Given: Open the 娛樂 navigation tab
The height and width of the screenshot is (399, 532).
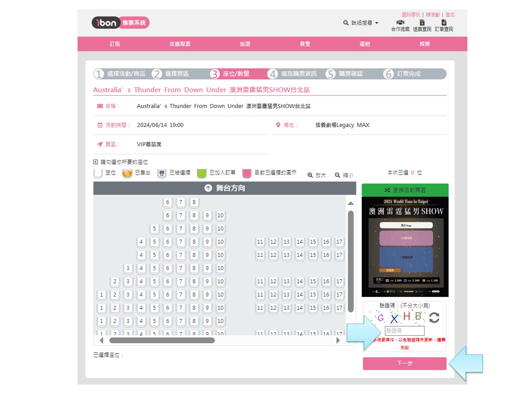Looking at the screenshot, I should [x=425, y=44].
